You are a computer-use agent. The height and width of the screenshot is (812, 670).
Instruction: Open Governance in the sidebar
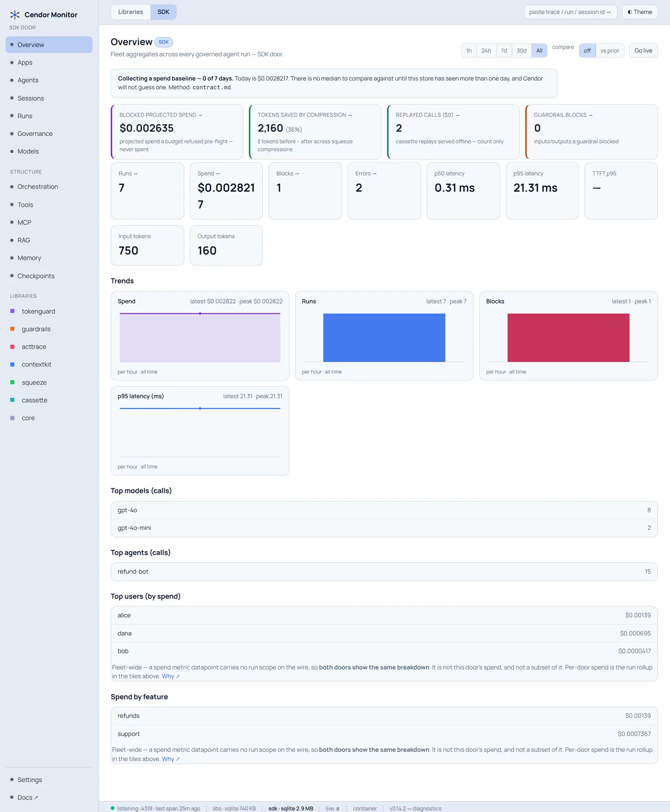pos(49,133)
